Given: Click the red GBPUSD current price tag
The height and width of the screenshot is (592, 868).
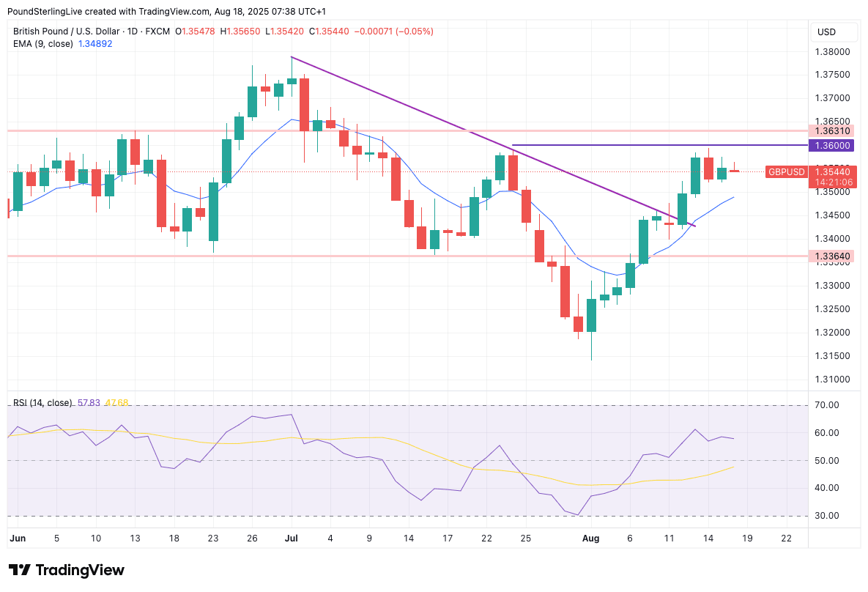Looking at the screenshot, I should point(786,172).
